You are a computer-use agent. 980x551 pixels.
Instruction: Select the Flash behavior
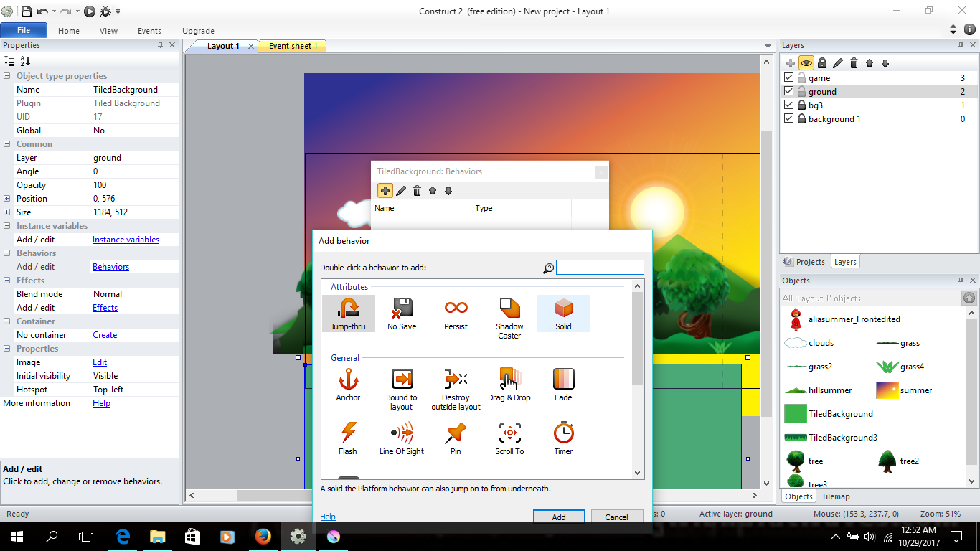(x=348, y=438)
